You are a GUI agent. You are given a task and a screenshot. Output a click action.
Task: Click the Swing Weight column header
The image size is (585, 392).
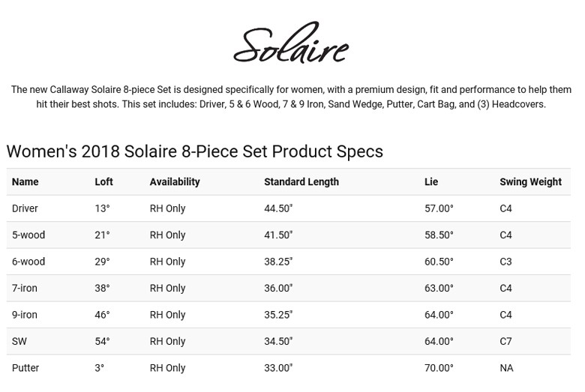[530, 181]
